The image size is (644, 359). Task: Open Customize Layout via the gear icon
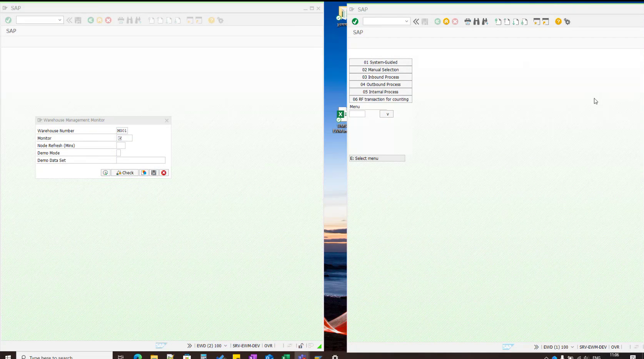220,20
